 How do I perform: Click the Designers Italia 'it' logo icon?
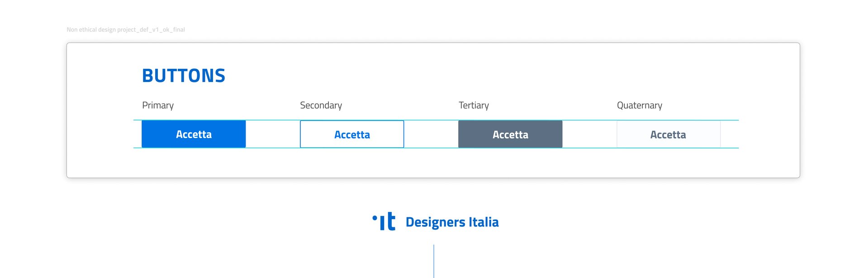pyautogui.click(x=384, y=221)
